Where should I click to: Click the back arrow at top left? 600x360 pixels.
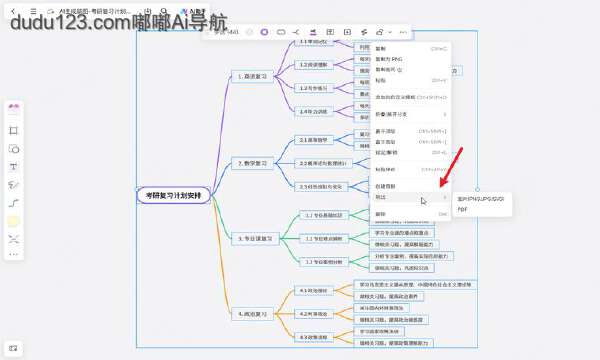coord(13,11)
